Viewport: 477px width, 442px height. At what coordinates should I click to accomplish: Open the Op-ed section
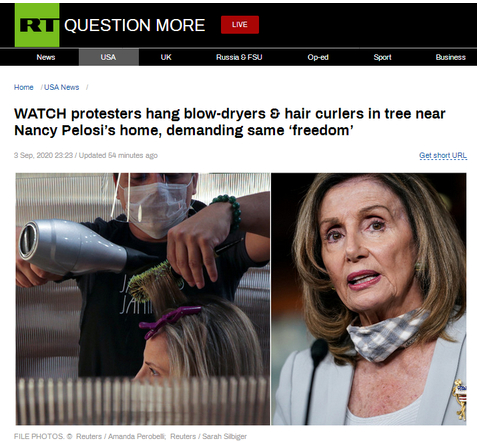click(318, 57)
